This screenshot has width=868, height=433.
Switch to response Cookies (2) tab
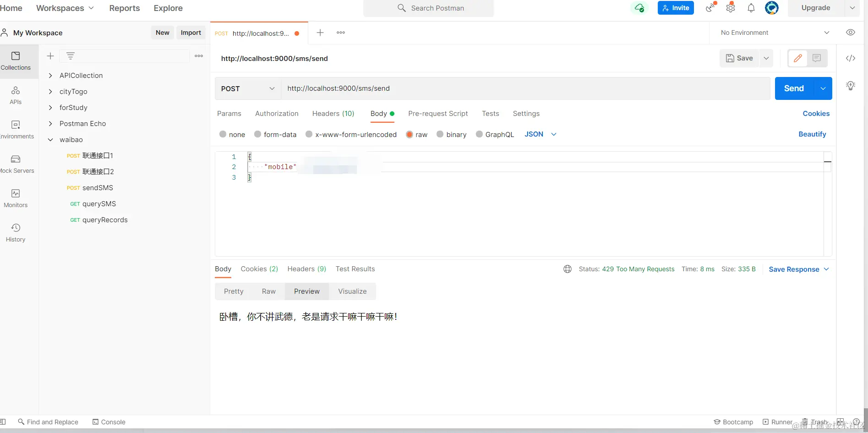(x=259, y=269)
